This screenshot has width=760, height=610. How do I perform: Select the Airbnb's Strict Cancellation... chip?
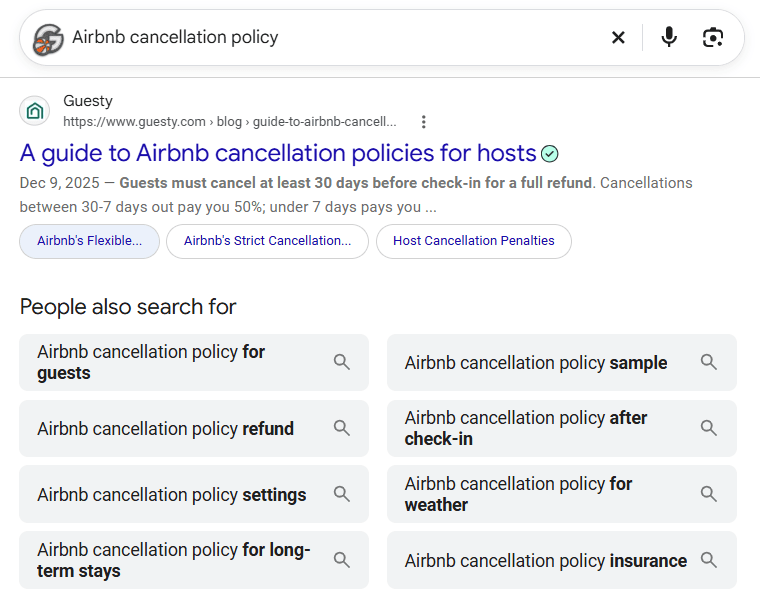click(268, 241)
